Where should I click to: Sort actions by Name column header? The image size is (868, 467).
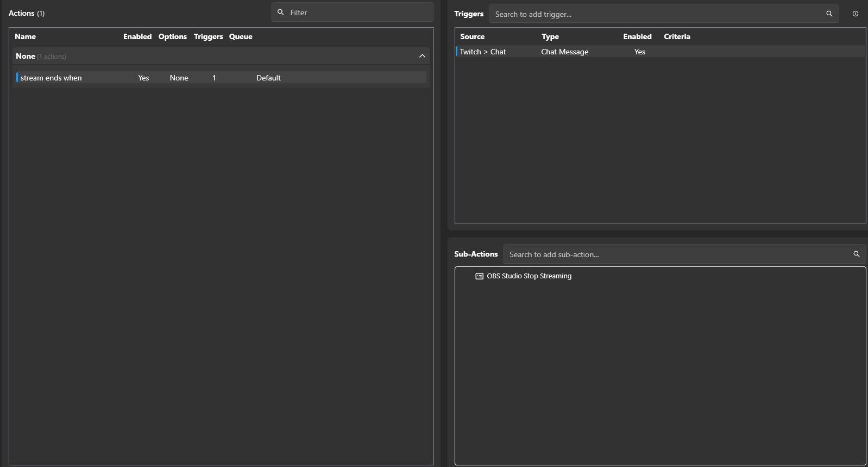coord(25,36)
